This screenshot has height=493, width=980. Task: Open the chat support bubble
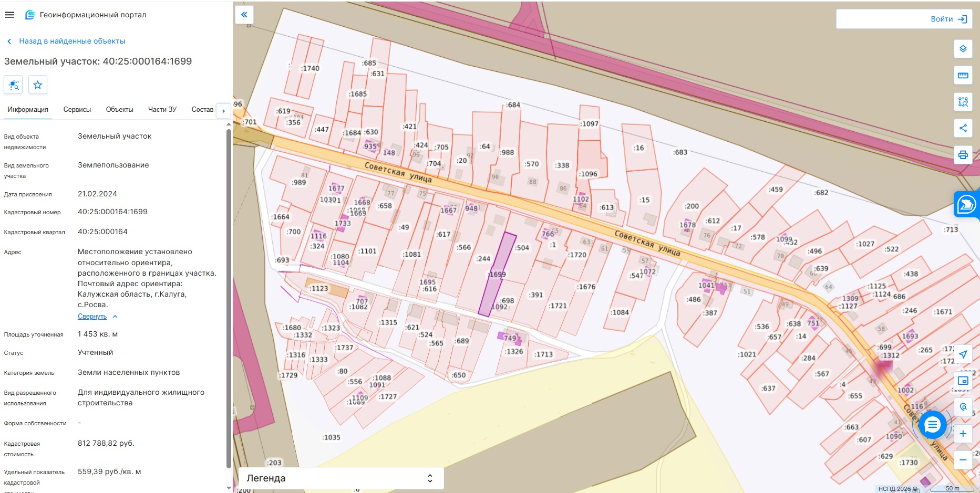click(932, 425)
